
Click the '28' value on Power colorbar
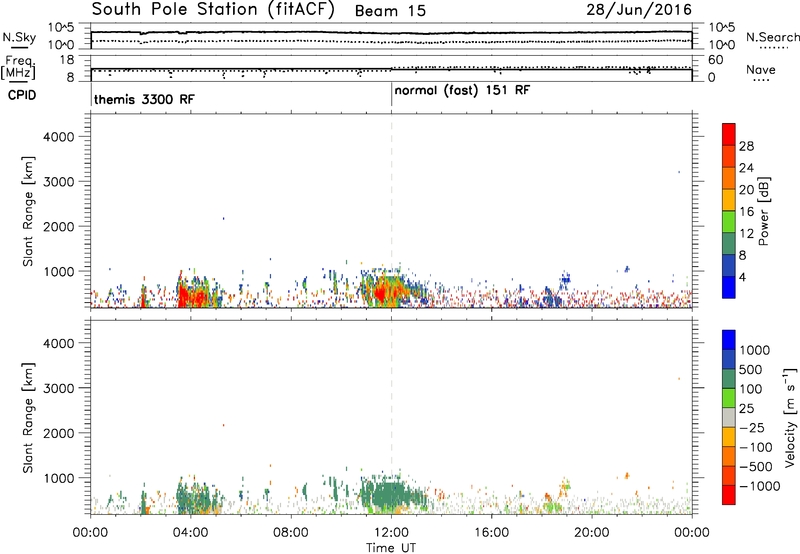[x=746, y=146]
